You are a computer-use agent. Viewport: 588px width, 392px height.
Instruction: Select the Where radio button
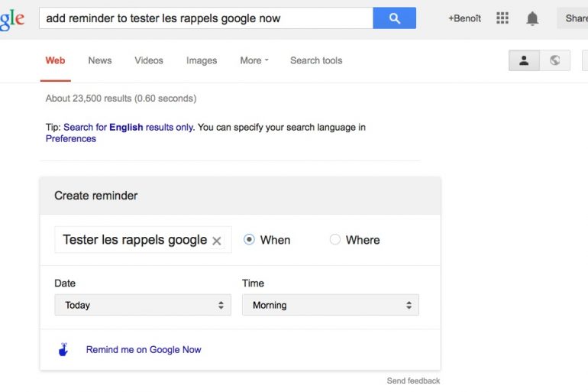(x=335, y=240)
